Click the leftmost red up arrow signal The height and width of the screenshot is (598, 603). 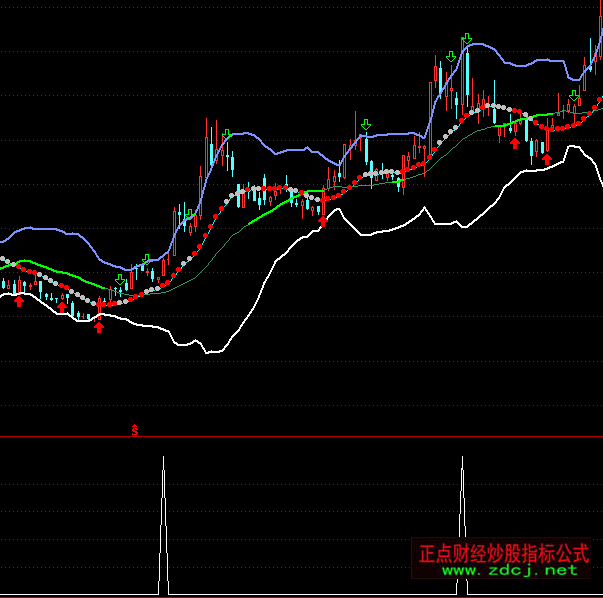coord(18,300)
